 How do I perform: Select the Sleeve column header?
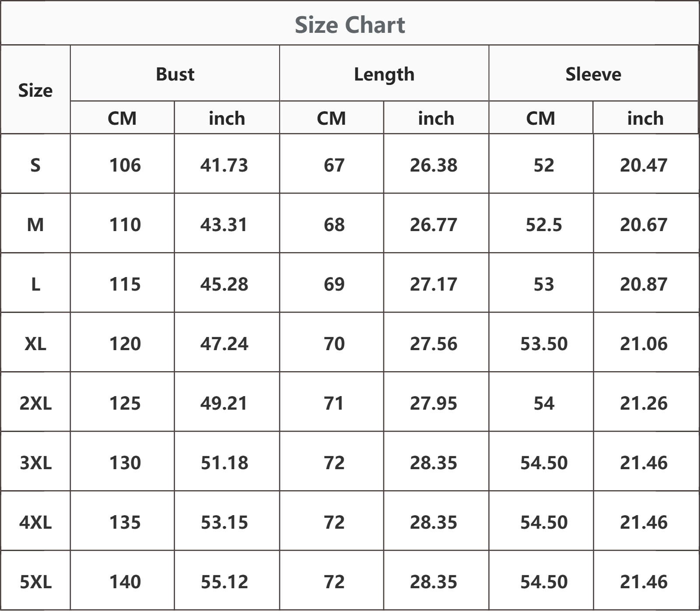593,74
